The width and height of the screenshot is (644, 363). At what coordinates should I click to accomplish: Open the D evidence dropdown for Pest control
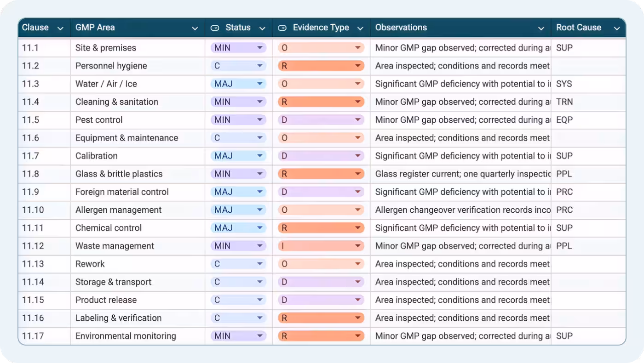coord(359,119)
